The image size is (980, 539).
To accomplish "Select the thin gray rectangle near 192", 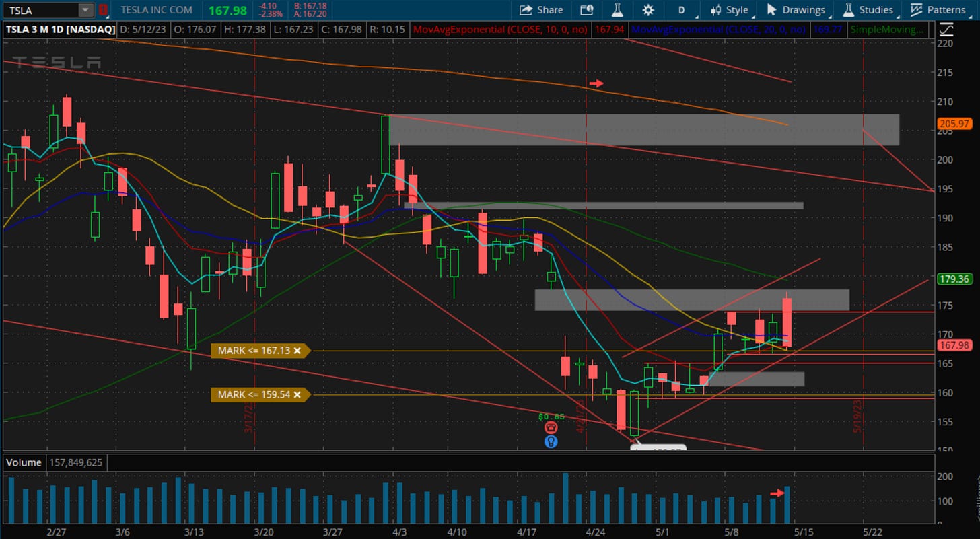I will pyautogui.click(x=604, y=205).
